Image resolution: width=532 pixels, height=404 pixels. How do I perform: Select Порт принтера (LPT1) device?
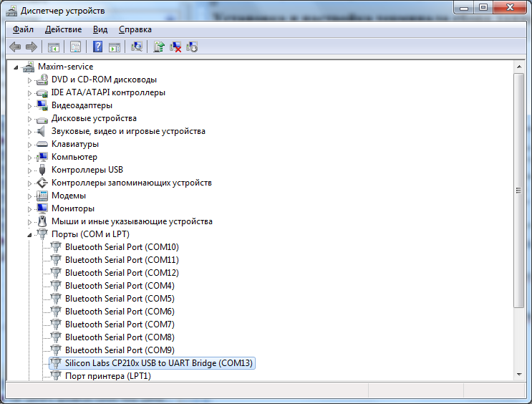[x=107, y=376]
